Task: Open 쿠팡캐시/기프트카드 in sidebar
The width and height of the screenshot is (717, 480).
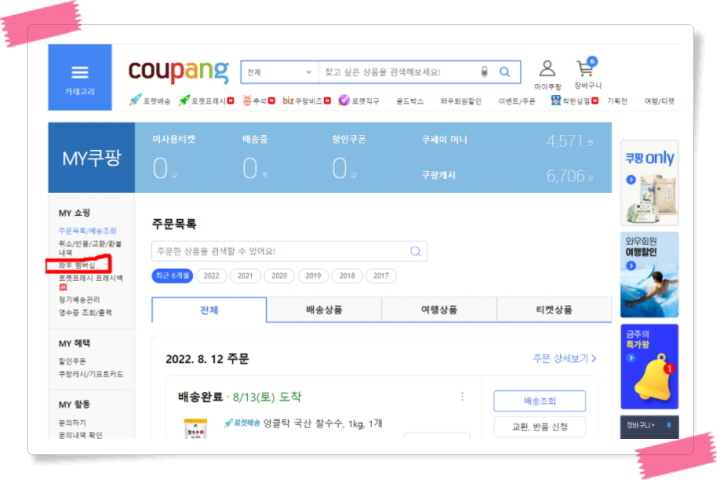Action: [91, 374]
